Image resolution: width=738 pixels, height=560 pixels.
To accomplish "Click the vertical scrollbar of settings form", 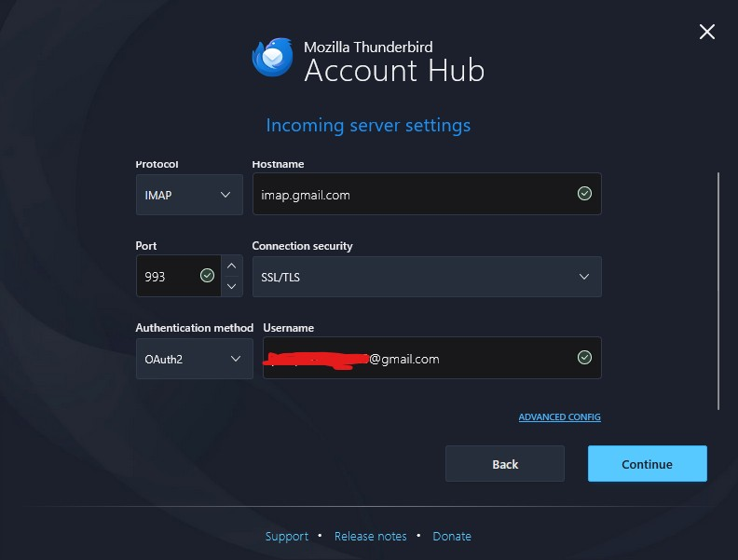I will coord(718,291).
